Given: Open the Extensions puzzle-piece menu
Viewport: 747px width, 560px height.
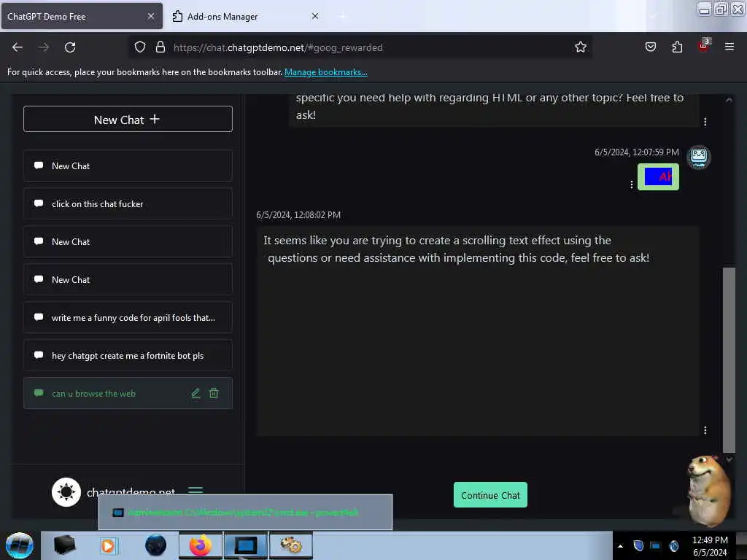Looking at the screenshot, I should [x=677, y=47].
